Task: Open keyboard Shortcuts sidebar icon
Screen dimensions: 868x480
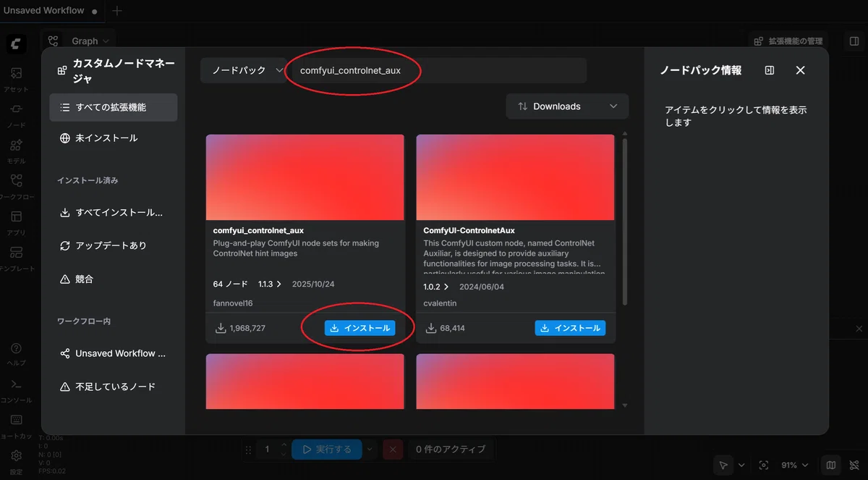Action: [x=16, y=421]
